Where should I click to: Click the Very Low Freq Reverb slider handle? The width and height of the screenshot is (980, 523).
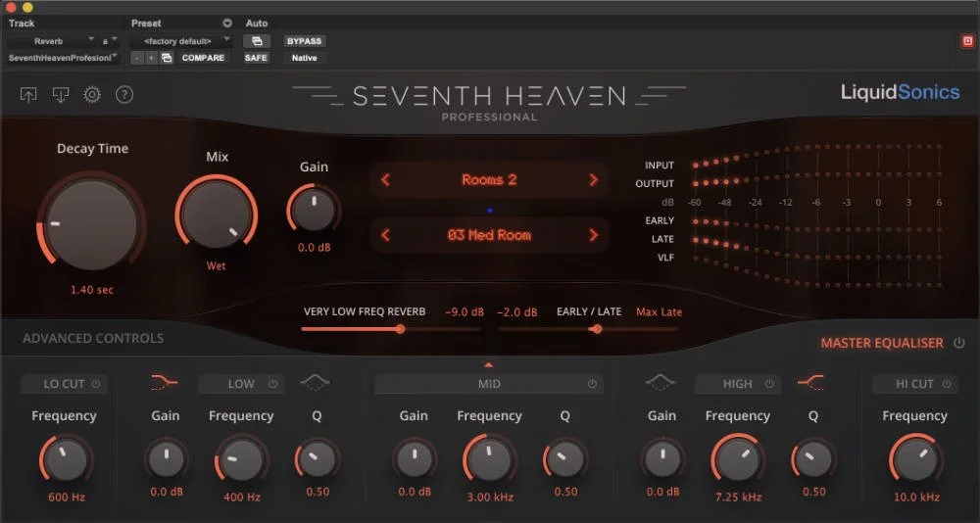[400, 329]
